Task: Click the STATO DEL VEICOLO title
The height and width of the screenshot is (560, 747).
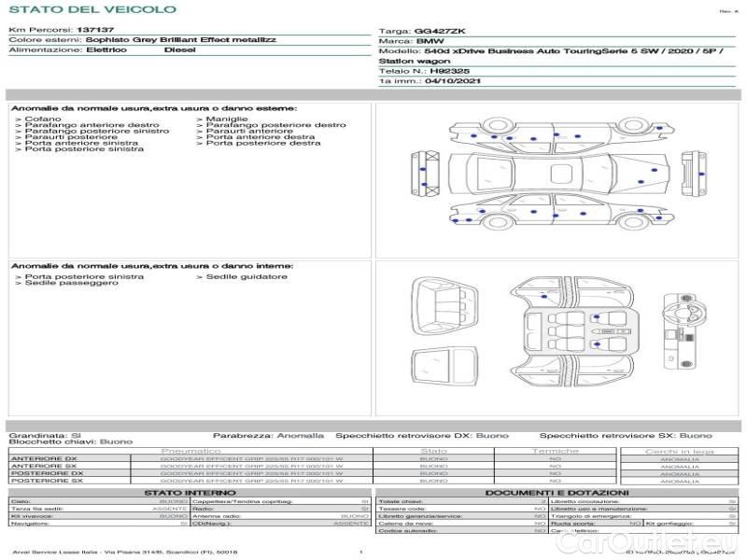Action: [92, 10]
